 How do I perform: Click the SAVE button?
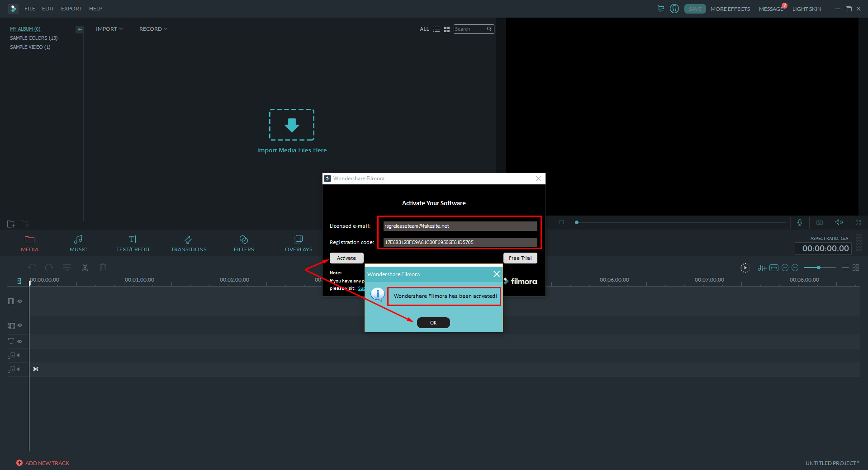coord(695,9)
